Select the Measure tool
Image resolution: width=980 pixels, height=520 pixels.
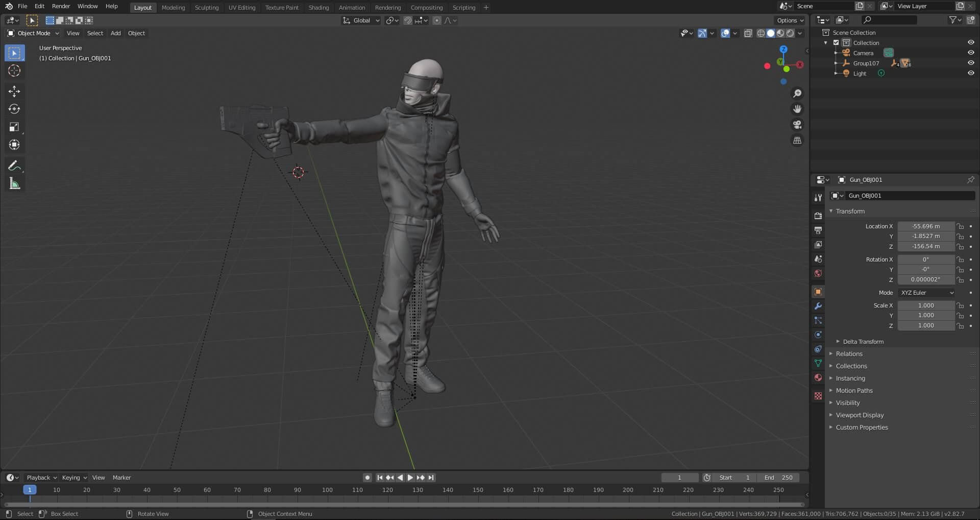coord(14,183)
